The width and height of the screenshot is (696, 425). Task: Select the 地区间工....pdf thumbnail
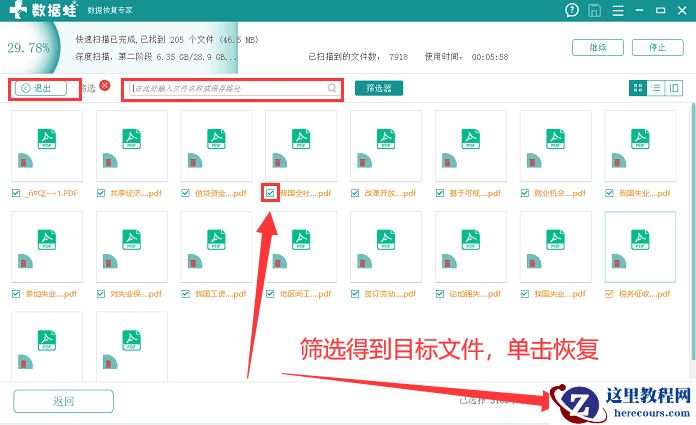tap(301, 246)
